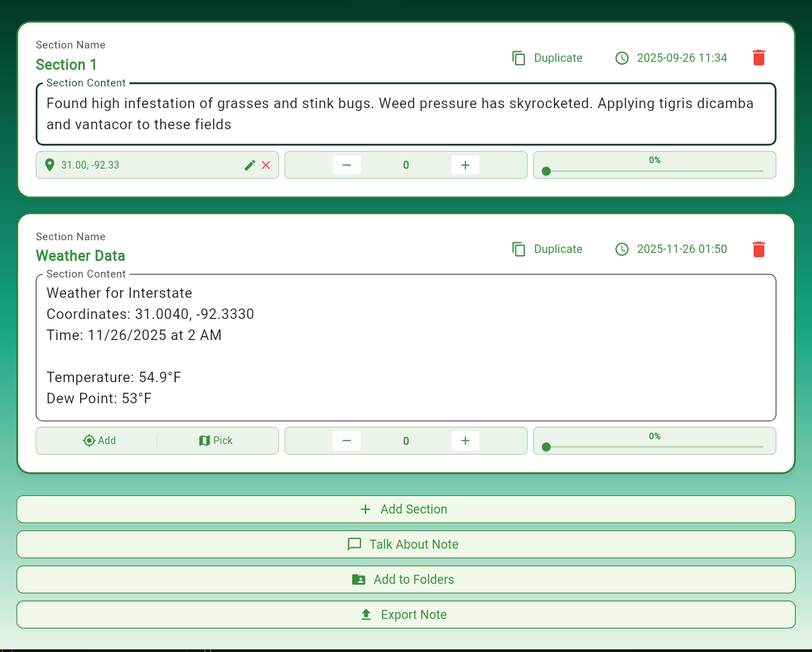Viewport: 812px width, 652px height.
Task: Increase the Section 1 counter with plus
Action: pos(465,165)
